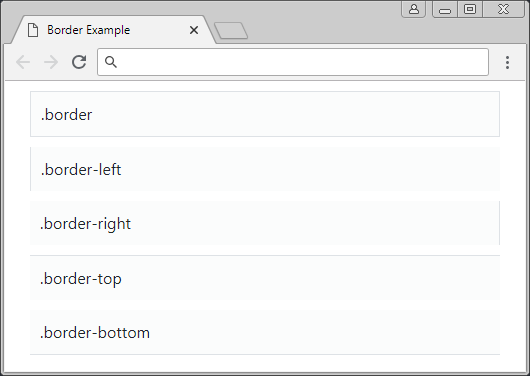530x376 pixels.
Task: Open a new tab
Action: [x=231, y=30]
